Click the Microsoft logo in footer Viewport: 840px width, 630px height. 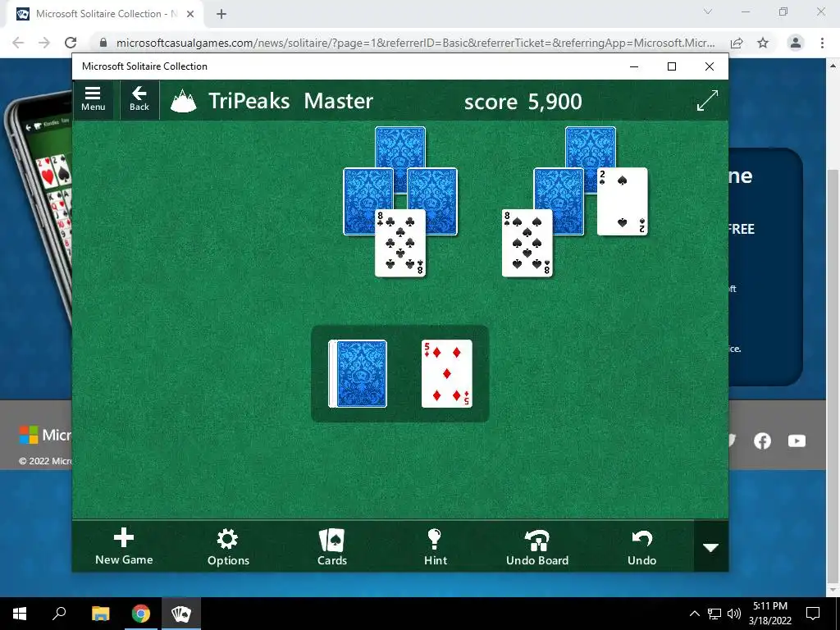[29, 435]
